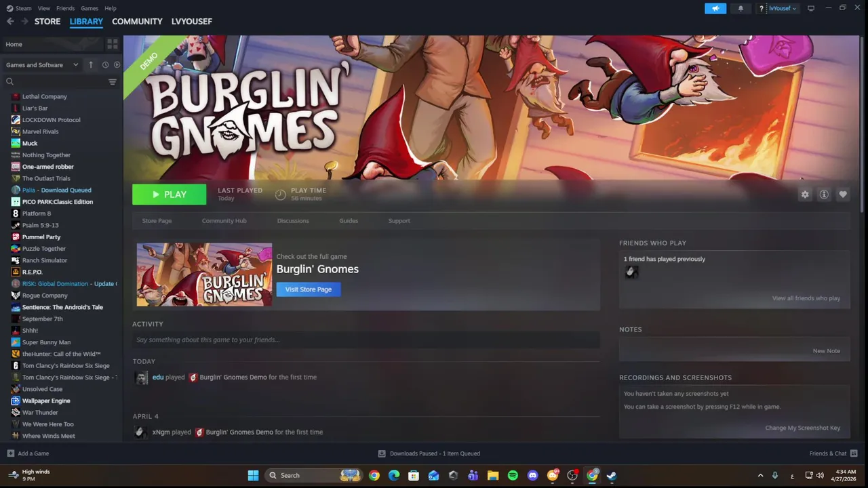Click the main page vertical scrollbar
The image size is (868, 488).
click(863, 125)
